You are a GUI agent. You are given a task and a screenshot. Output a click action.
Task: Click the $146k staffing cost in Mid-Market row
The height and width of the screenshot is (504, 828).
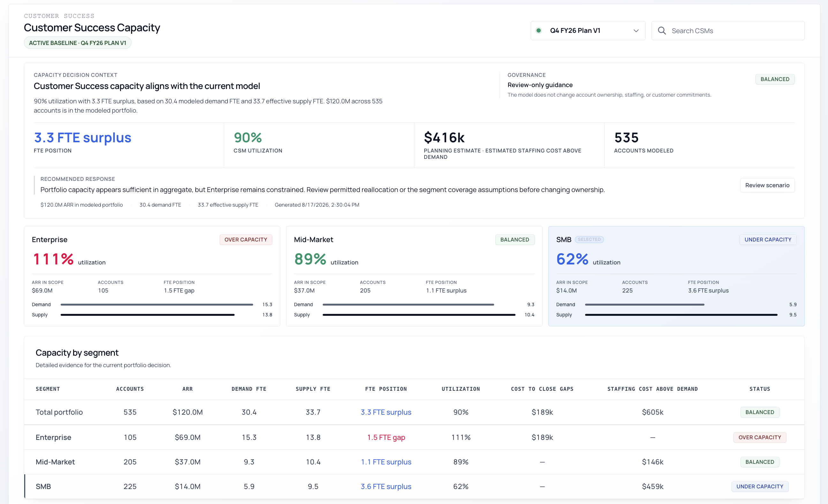pos(652,462)
